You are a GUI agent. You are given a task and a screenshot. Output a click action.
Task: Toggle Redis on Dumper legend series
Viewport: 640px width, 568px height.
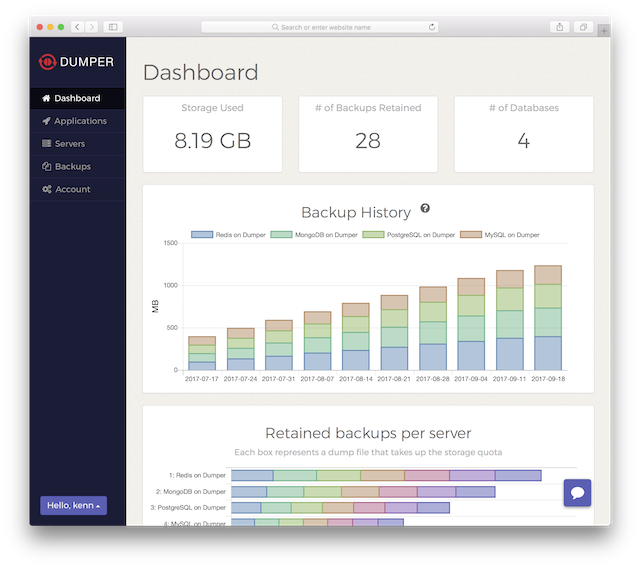pyautogui.click(x=228, y=235)
